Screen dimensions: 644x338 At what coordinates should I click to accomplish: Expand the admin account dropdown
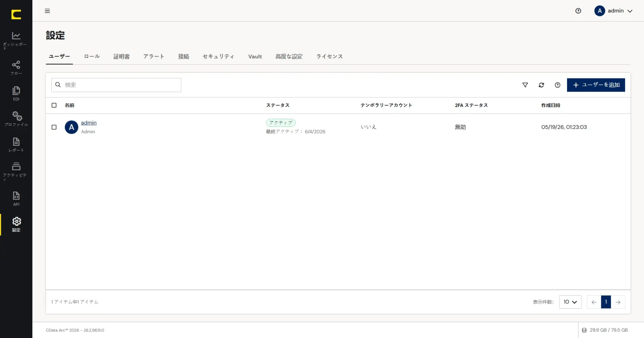coord(630,11)
